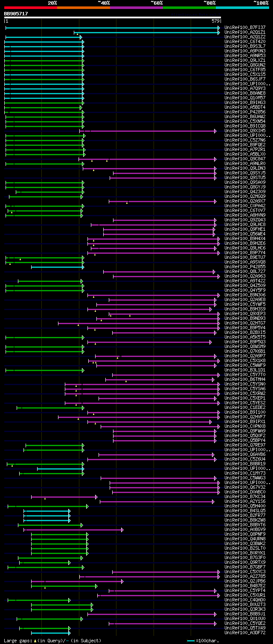
Task: Select the label UniRef100_C0PA42
Action: click(x=245, y=206)
